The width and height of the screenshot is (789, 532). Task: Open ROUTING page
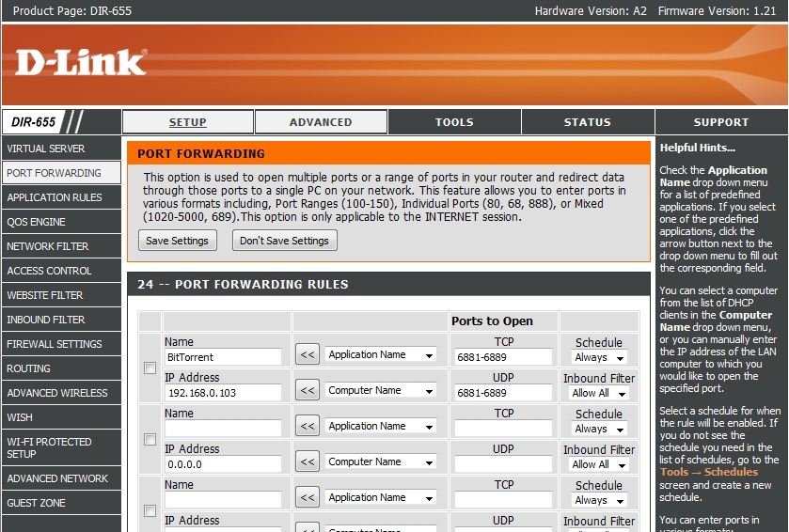click(x=61, y=368)
